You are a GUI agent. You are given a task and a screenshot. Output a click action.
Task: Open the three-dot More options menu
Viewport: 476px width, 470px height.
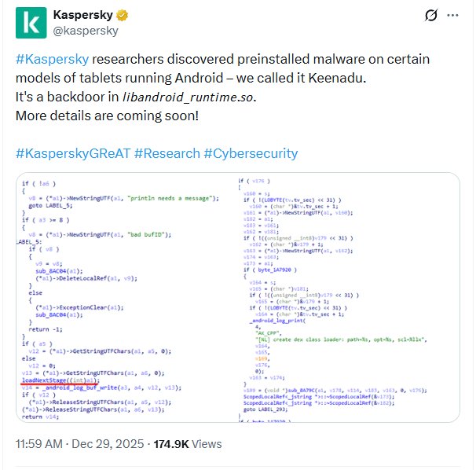453,16
